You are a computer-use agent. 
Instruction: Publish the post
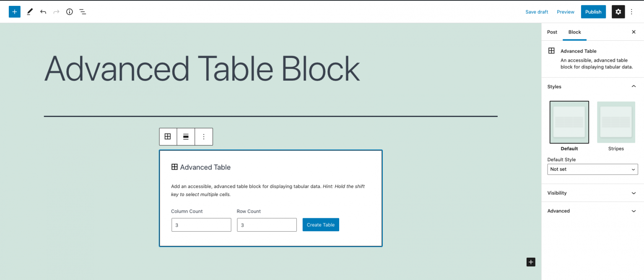pyautogui.click(x=593, y=11)
